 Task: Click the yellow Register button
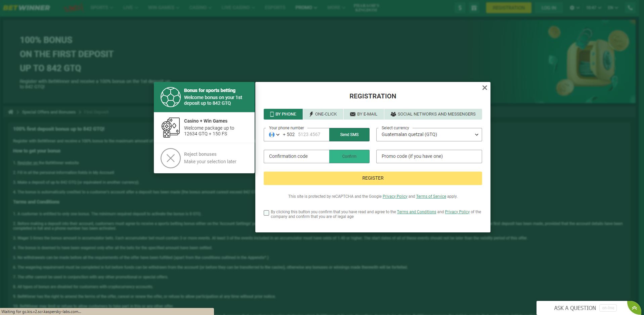click(373, 178)
